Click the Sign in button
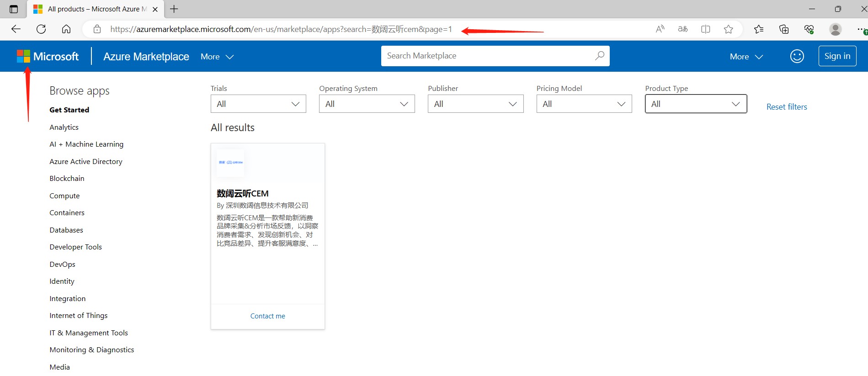This screenshot has height=376, width=868. tap(837, 56)
